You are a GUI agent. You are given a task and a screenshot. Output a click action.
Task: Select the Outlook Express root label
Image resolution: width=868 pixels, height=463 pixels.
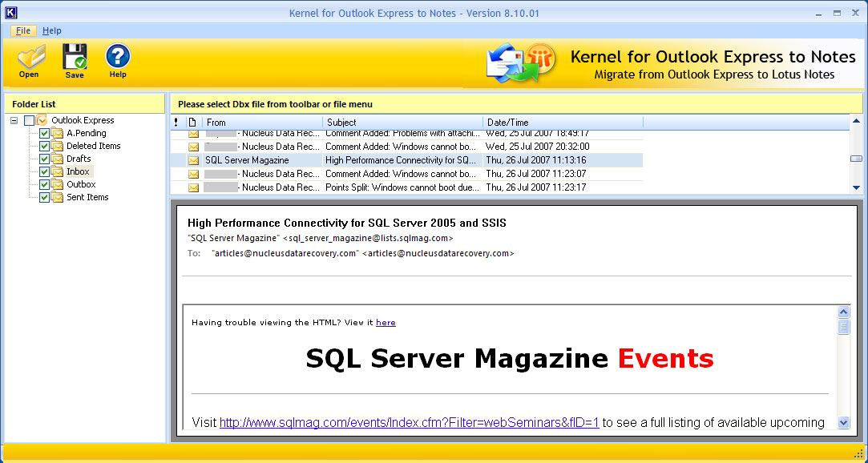click(83, 120)
